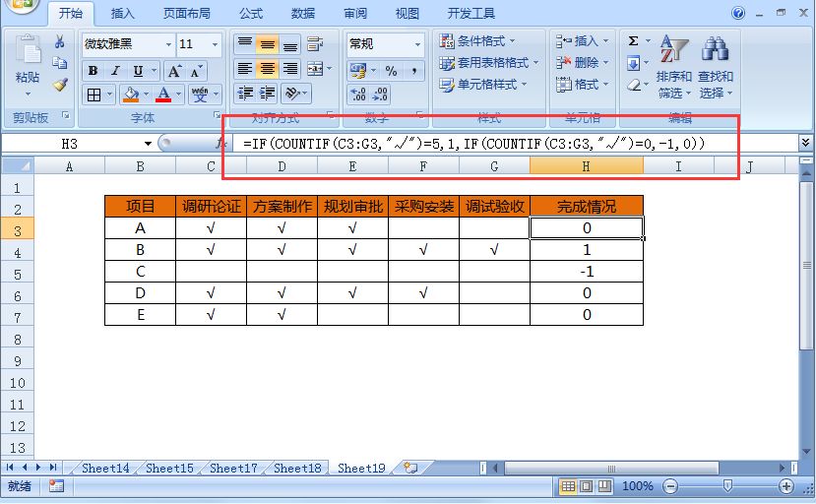816x504 pixels.
Task: Click the insert new worksheet tab icon
Action: pos(410,468)
